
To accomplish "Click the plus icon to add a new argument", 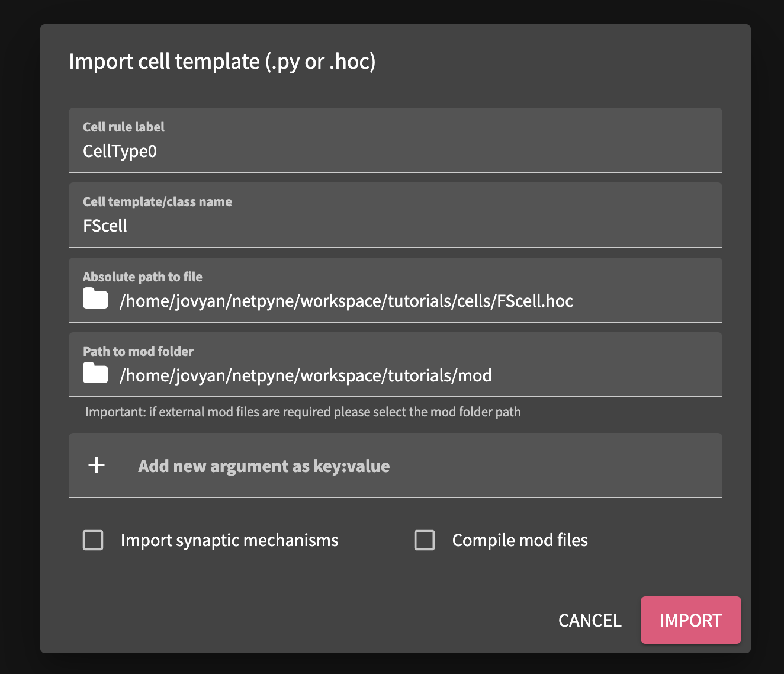I will (96, 466).
